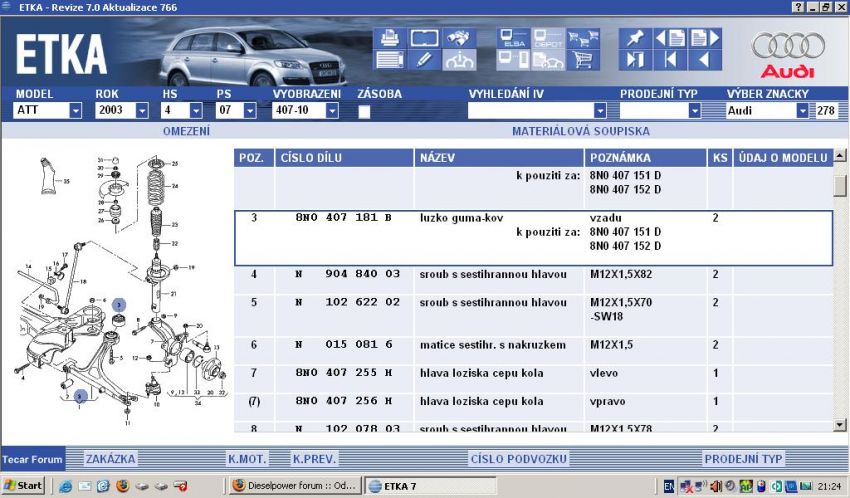Expand the HS dropdown showing 4
Viewport: 850px width, 498px height.
[196, 111]
